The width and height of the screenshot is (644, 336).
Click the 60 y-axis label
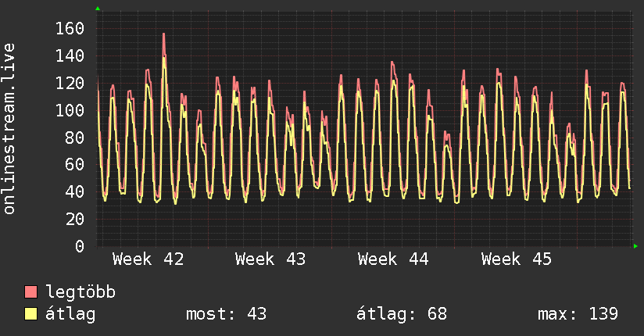pos(75,165)
